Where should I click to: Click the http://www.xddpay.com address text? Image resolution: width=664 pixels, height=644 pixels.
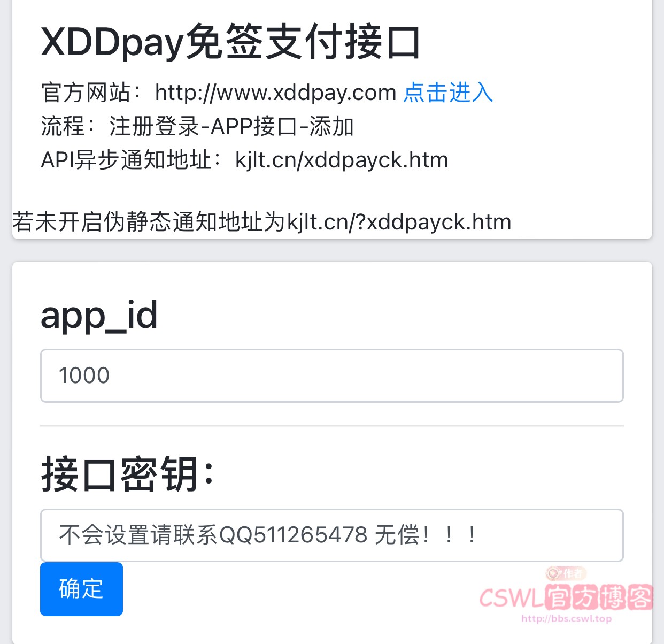(275, 93)
